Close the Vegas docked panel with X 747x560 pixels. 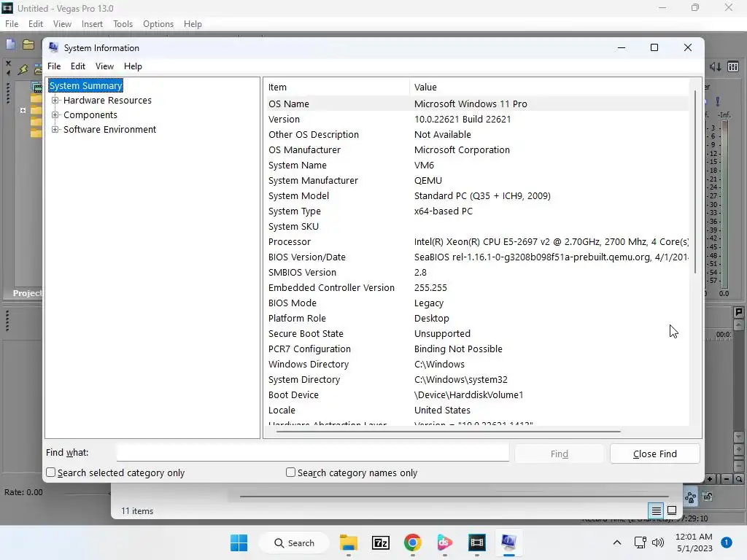pyautogui.click(x=7, y=63)
